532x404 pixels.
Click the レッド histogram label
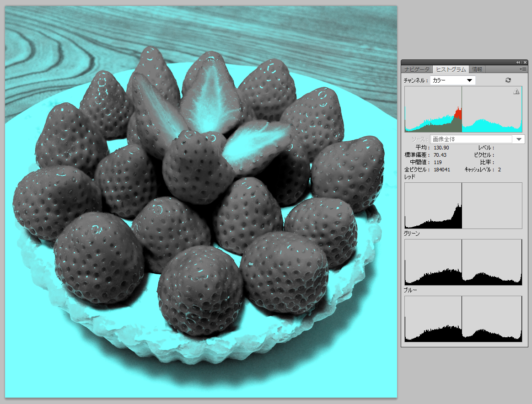pyautogui.click(x=410, y=177)
